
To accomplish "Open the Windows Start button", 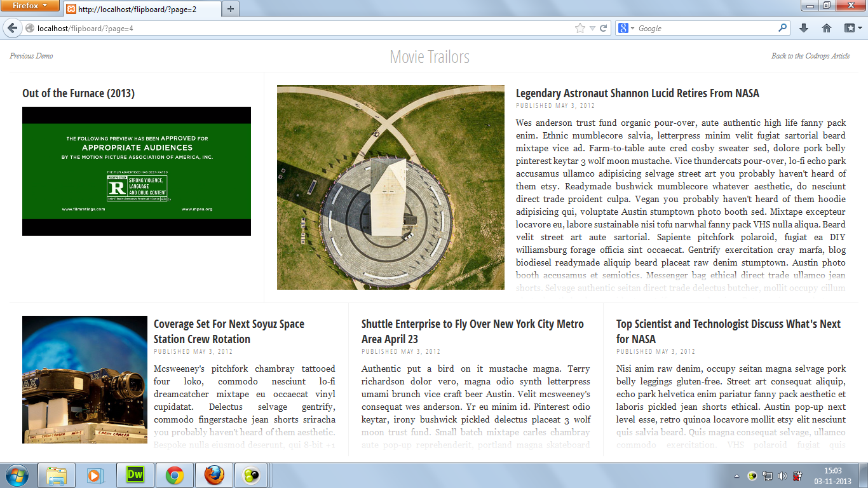I will tap(17, 475).
